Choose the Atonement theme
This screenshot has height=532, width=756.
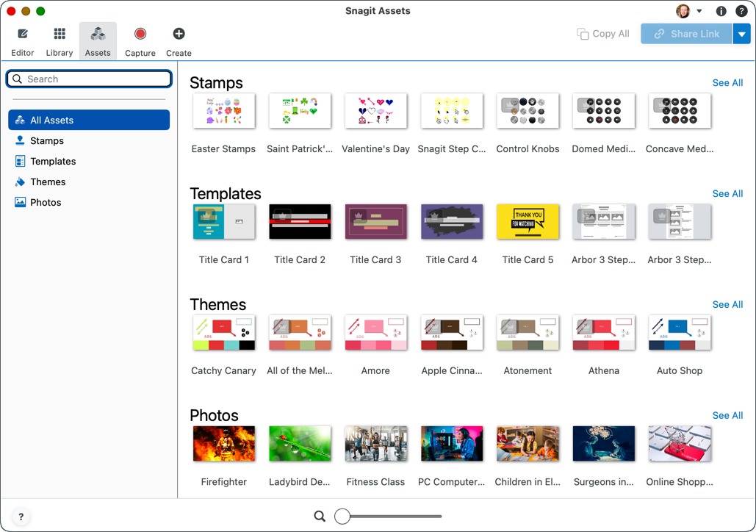click(528, 333)
